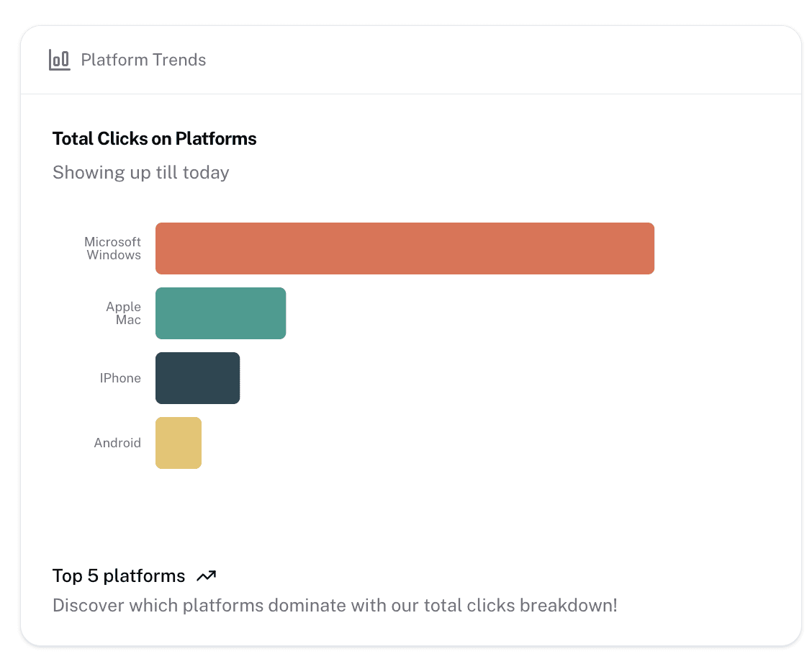This screenshot has height=654, width=812.
Task: Click the word breakdown in footer description
Action: tap(566, 605)
